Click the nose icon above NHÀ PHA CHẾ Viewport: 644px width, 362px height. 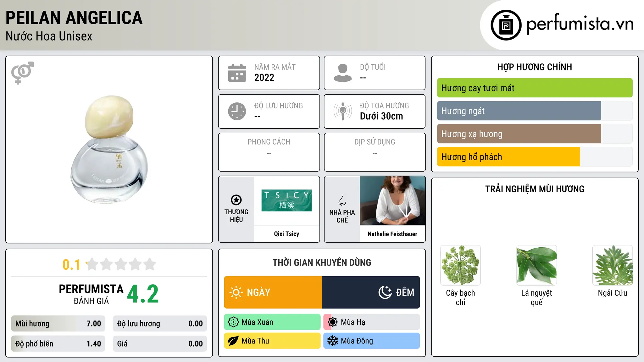coord(342,200)
